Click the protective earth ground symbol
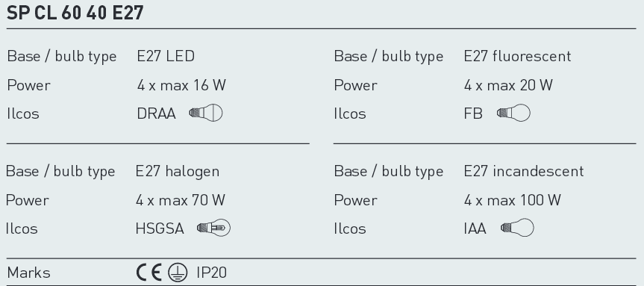This screenshot has width=644, height=286. point(178,273)
